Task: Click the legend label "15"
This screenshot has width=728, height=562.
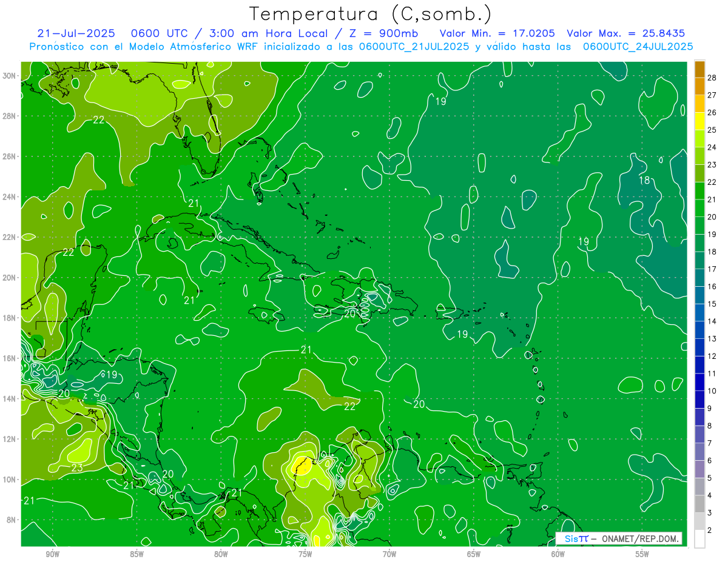Action: (712, 304)
